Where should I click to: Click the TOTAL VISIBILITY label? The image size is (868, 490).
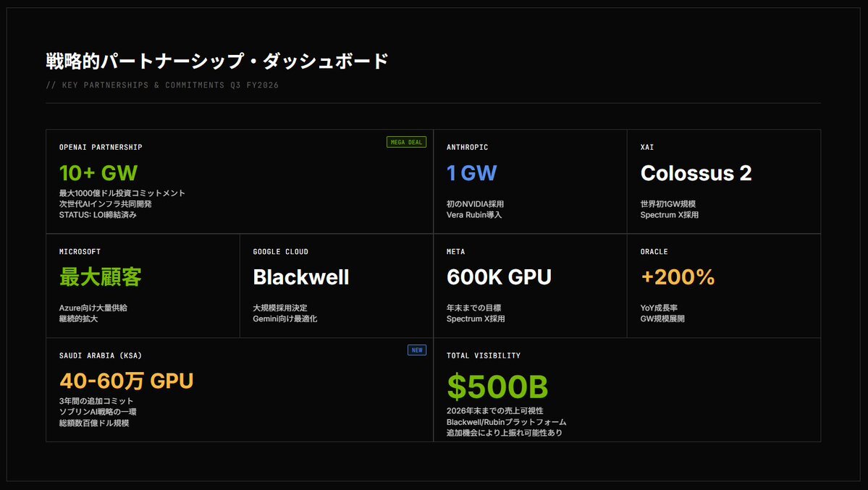click(x=484, y=356)
